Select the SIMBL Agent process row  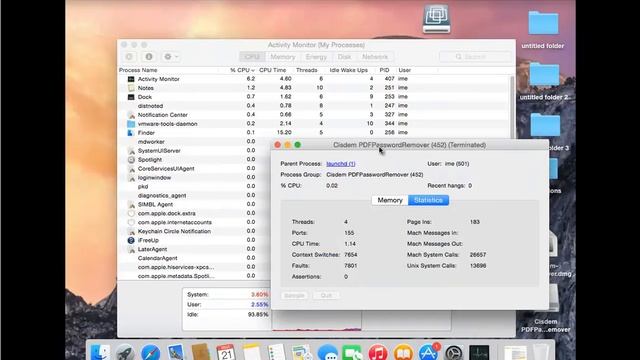194,204
